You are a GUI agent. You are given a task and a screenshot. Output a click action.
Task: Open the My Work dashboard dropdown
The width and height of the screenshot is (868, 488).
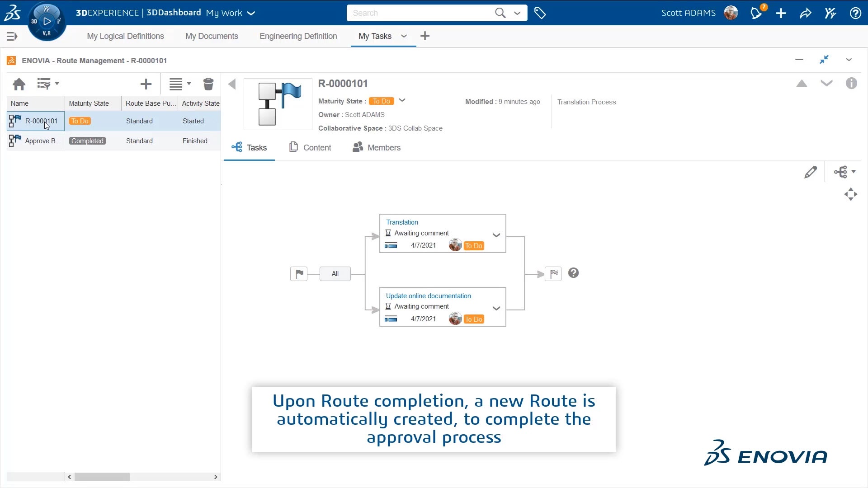click(251, 13)
